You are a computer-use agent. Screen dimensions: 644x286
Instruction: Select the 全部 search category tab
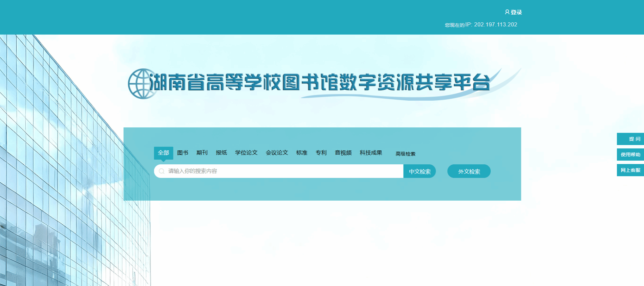coord(164,153)
